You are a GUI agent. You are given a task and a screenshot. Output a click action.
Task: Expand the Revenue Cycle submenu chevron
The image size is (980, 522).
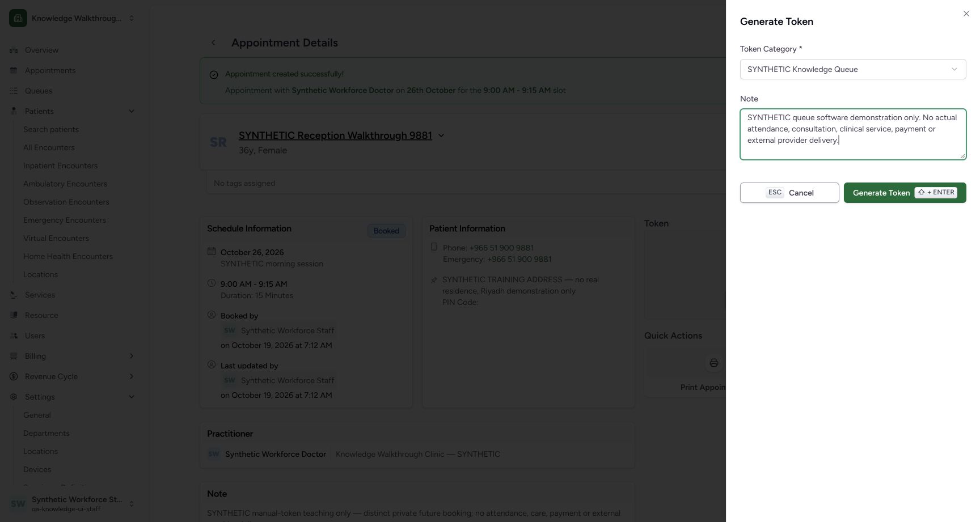132,376
